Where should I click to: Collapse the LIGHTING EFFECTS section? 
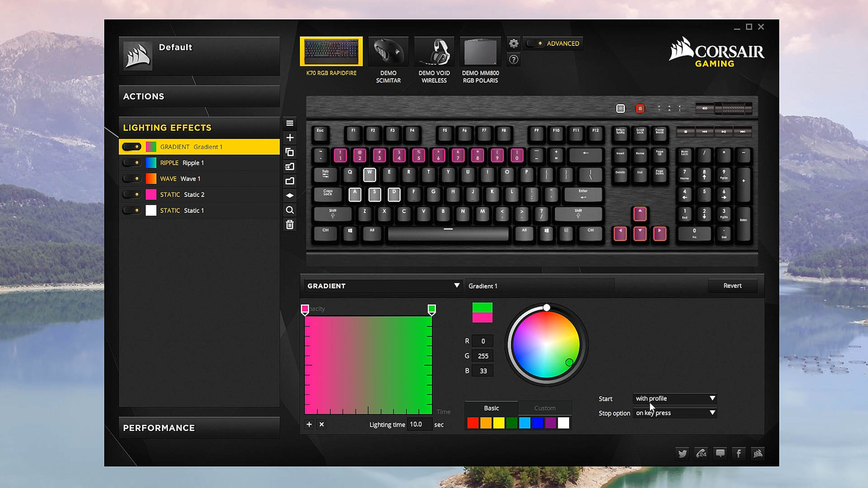pos(199,128)
